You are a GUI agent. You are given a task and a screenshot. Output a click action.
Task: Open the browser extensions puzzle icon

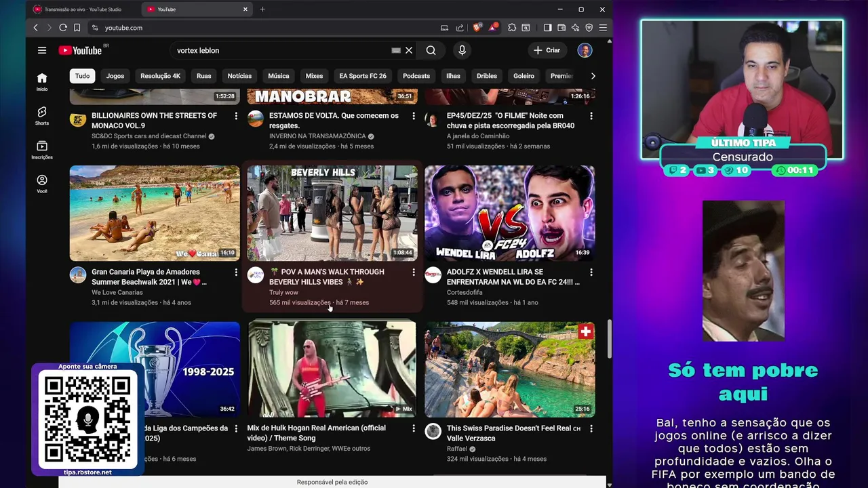(512, 28)
